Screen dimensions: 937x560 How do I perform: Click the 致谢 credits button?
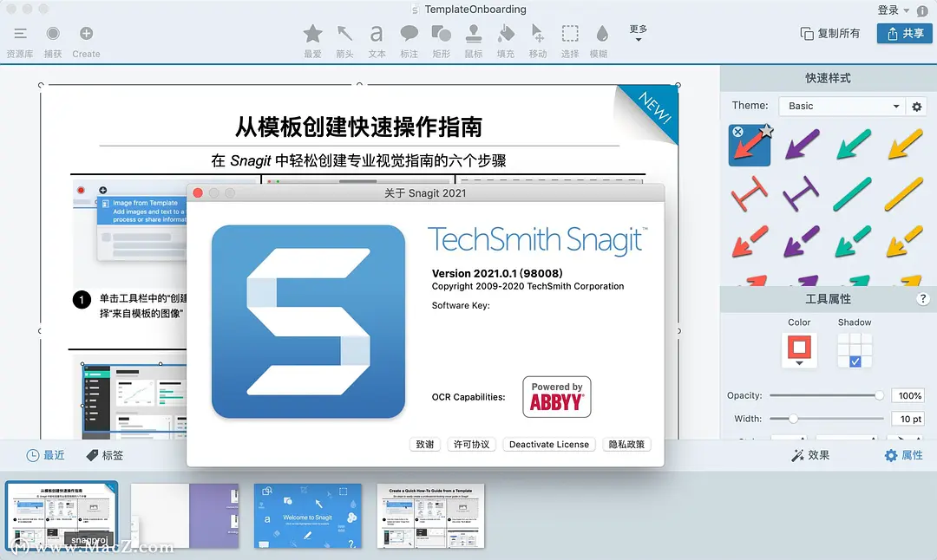click(425, 444)
